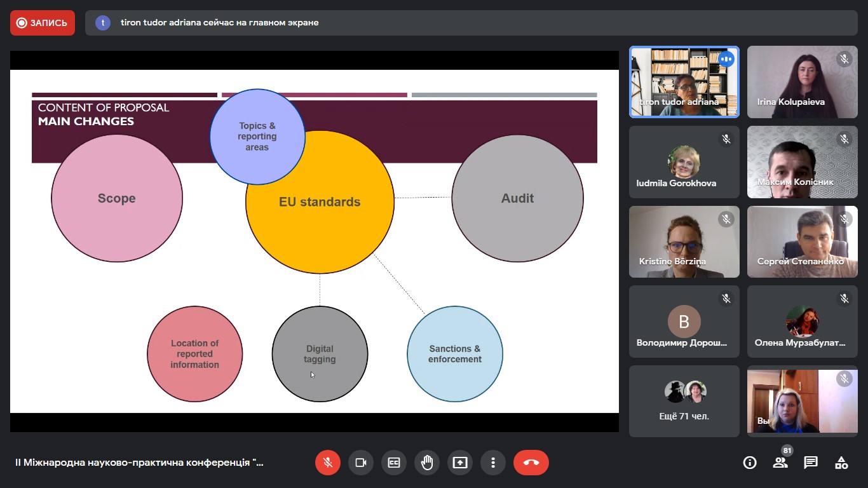The width and height of the screenshot is (868, 488).
Task: Click the speaking indicator on the presenter tile
Action: 726,59
